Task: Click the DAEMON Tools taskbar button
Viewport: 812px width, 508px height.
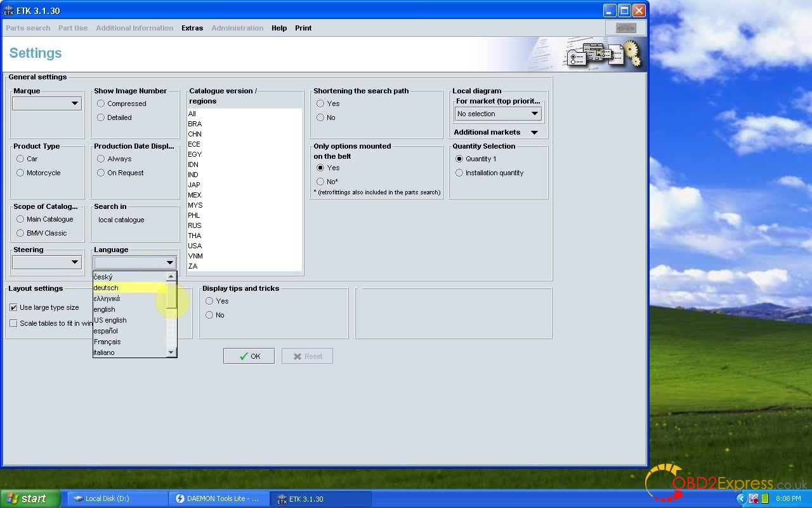Action: click(x=218, y=498)
